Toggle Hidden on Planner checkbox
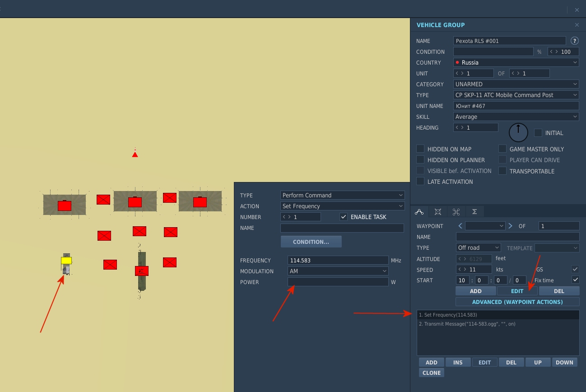 tap(420, 159)
